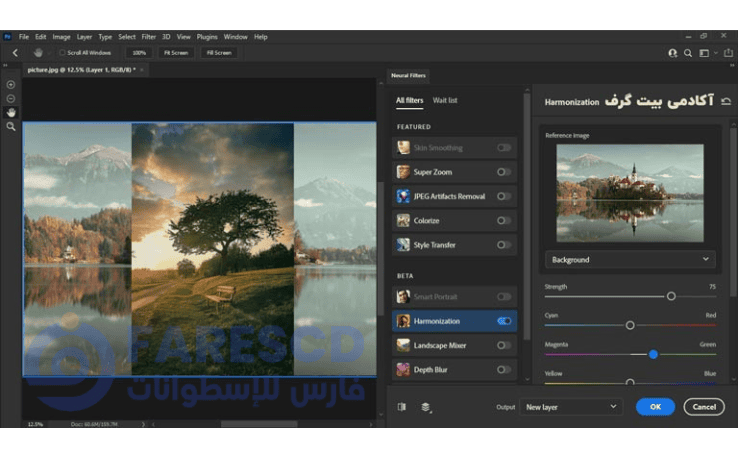The height and width of the screenshot is (458, 738).
Task: Click the Fill Screen button
Action: 219,53
